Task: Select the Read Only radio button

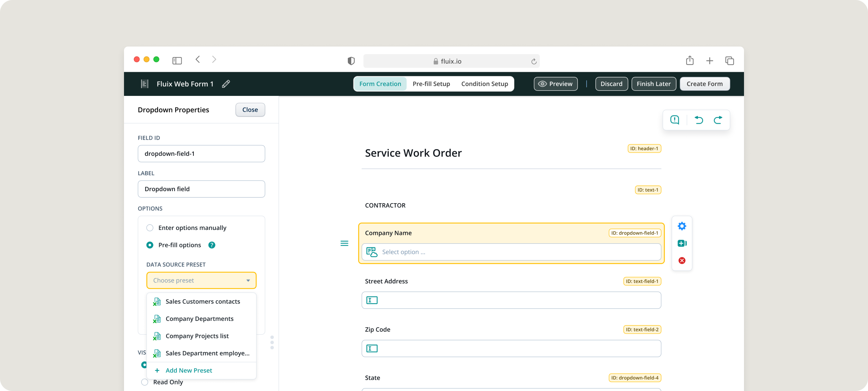Action: point(144,382)
